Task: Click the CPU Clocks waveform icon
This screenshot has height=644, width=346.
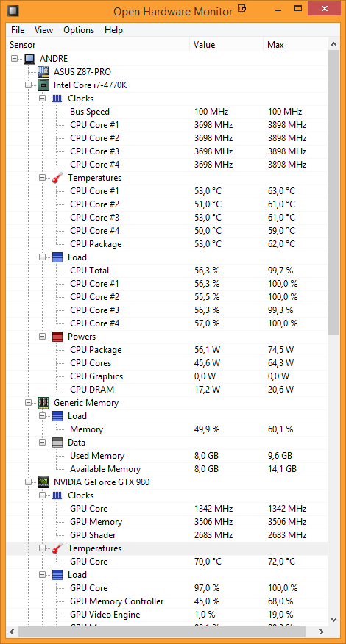Action: [57, 99]
